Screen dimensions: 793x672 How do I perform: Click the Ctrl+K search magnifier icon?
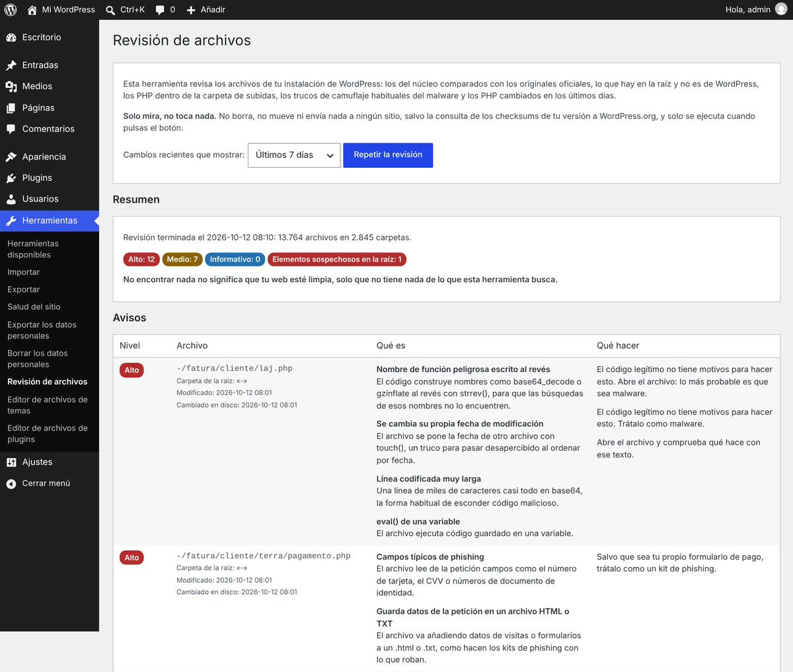pos(110,10)
